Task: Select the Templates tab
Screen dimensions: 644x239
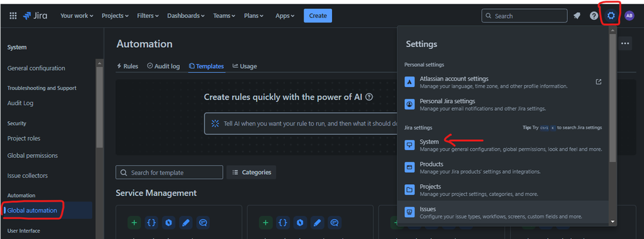Action: [x=206, y=66]
